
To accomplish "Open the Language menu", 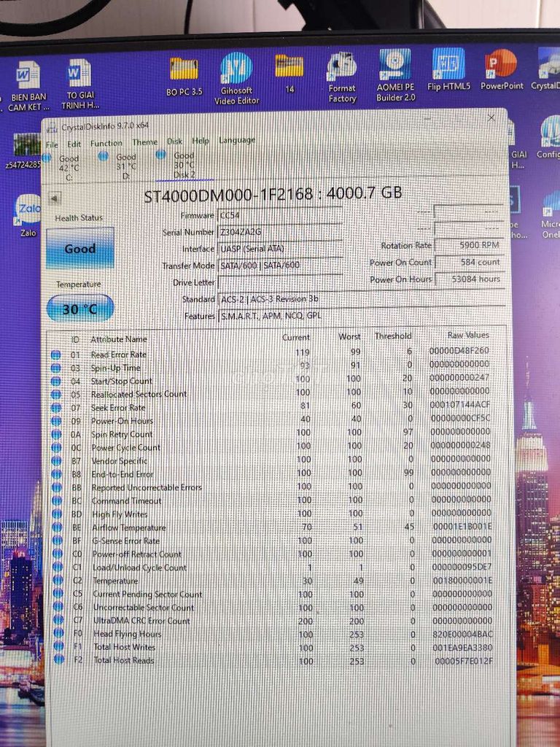I will [237, 140].
